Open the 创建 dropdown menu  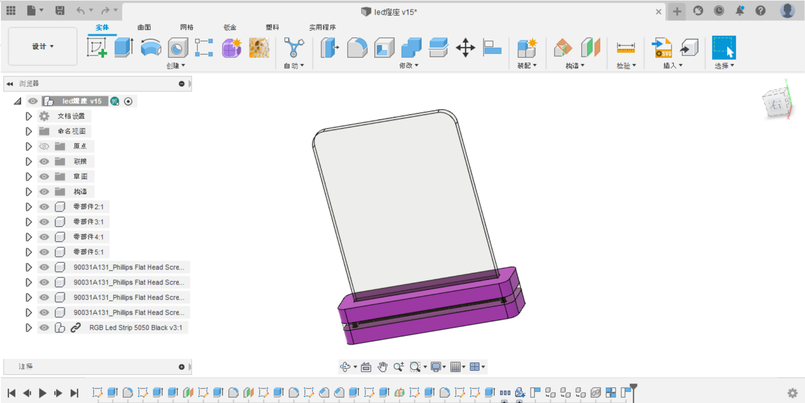(176, 66)
